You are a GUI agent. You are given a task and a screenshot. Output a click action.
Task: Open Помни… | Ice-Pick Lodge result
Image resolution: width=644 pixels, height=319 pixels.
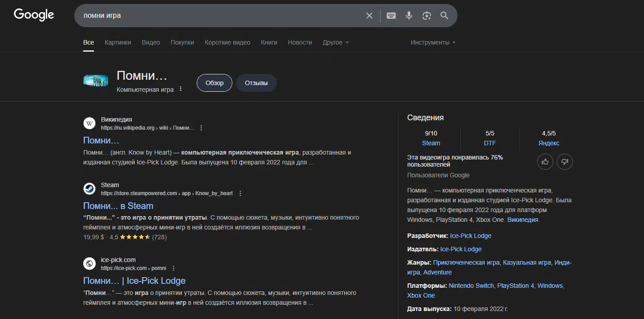click(134, 281)
